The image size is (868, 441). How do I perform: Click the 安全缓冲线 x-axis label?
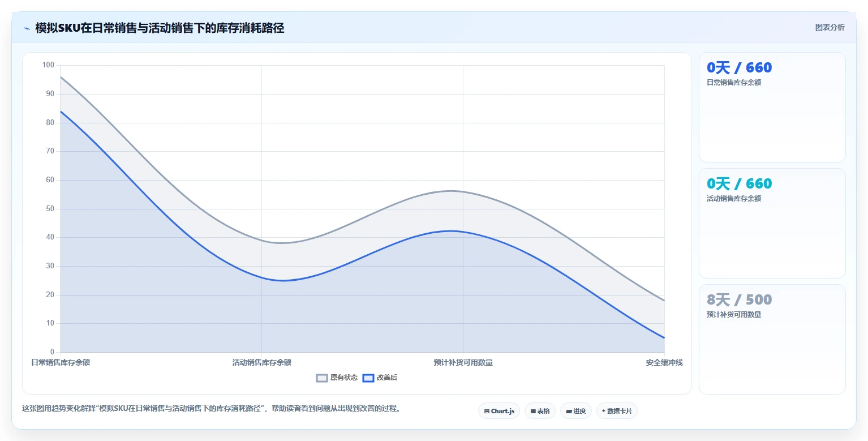(x=664, y=362)
